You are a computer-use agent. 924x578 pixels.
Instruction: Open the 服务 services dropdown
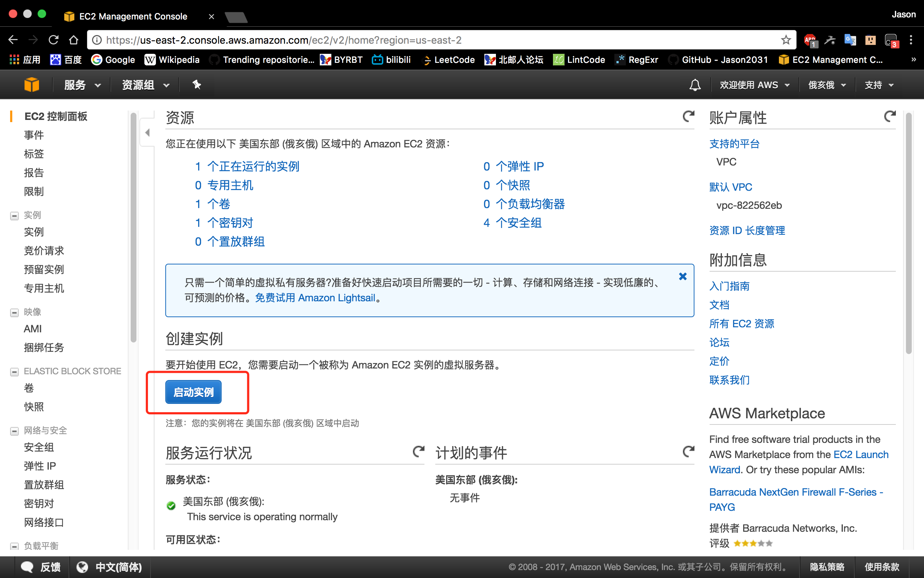(x=82, y=85)
